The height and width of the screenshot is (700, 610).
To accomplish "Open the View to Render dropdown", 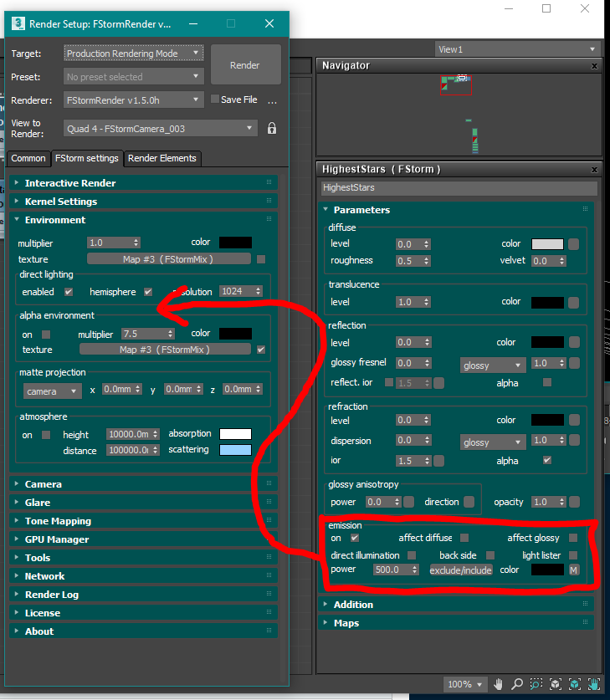I will (x=161, y=129).
